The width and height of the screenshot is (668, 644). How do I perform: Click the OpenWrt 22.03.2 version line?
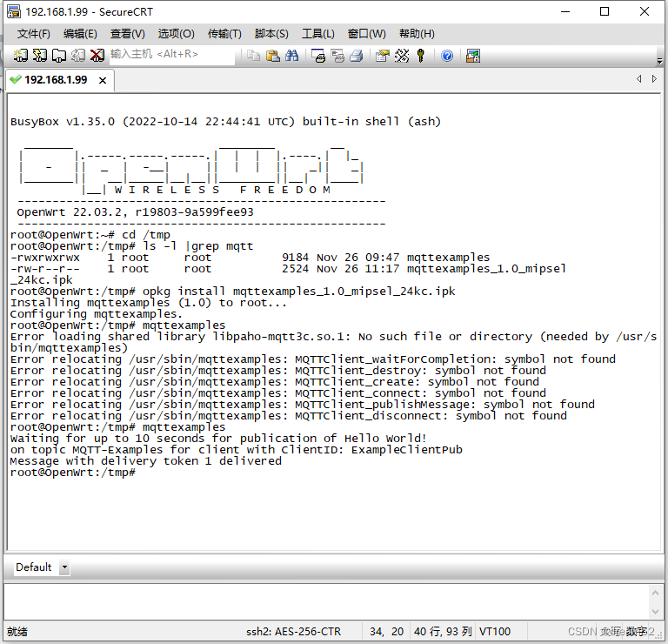click(135, 211)
